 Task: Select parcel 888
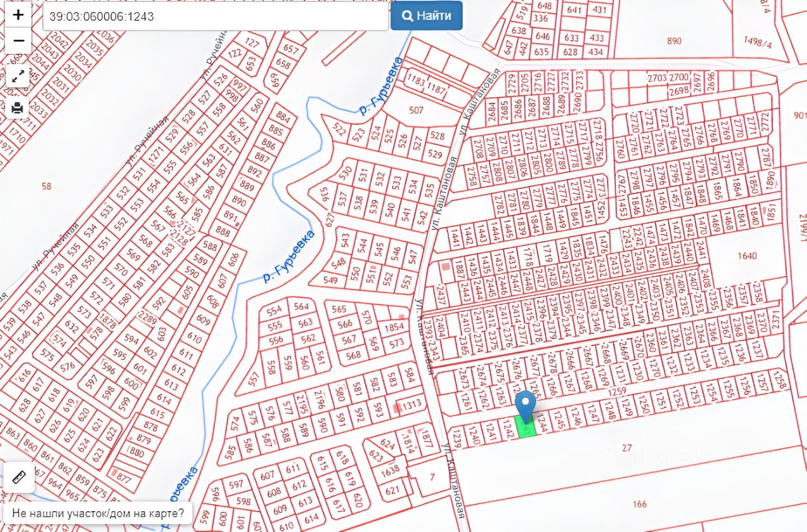[x=223, y=231]
